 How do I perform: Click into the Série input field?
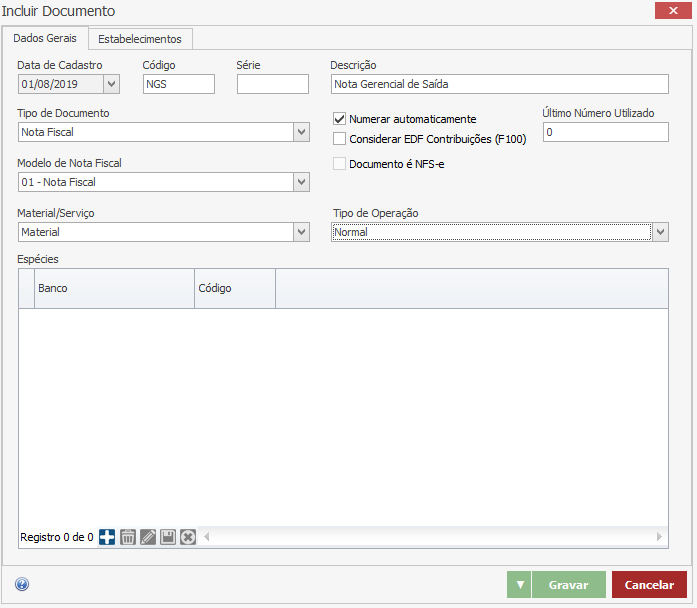pos(272,84)
